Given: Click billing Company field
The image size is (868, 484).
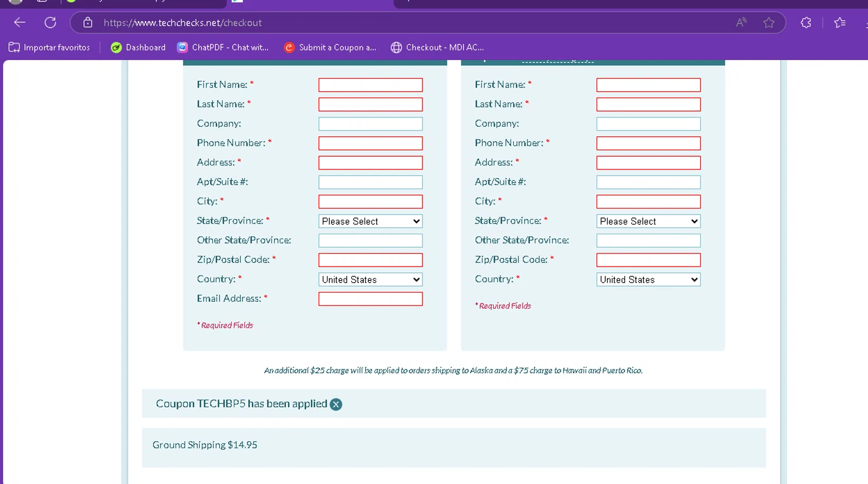Looking at the screenshot, I should [370, 124].
